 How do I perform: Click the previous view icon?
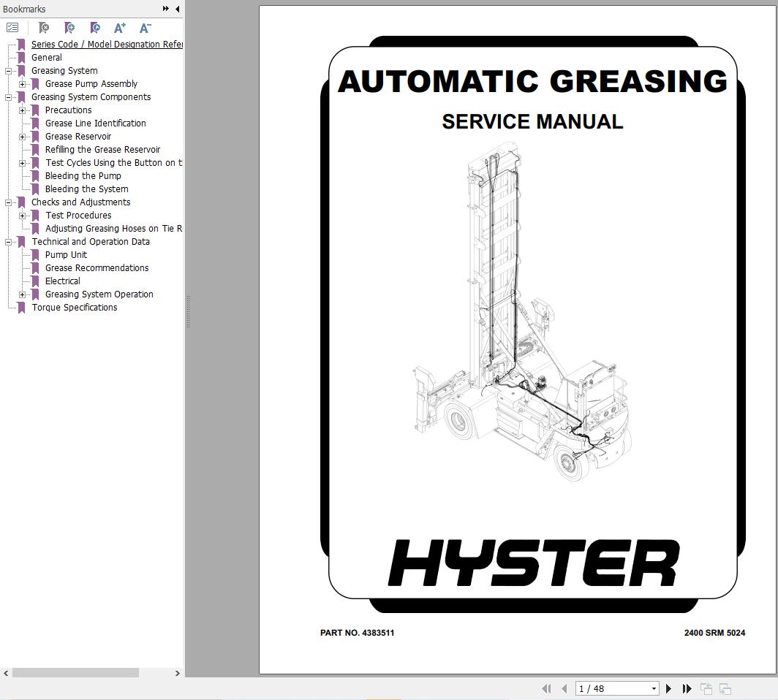click(x=706, y=688)
